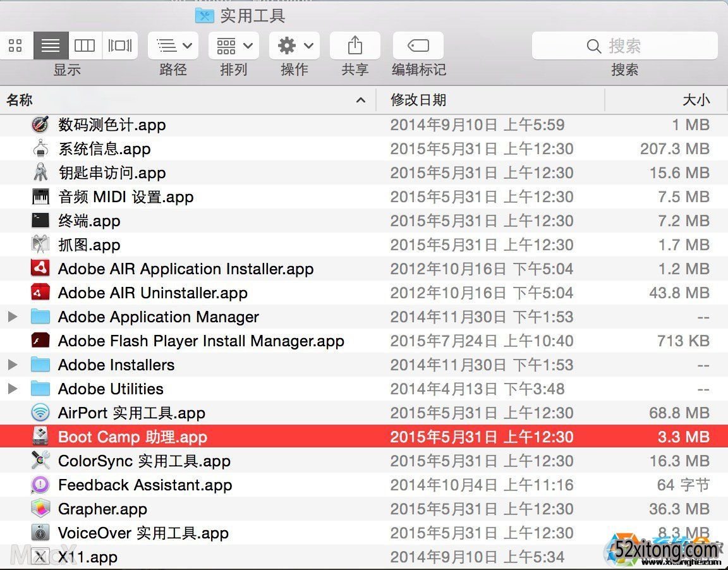This screenshot has height=570, width=728.
Task: Select the Feedback Assistant.app name
Action: 145,485
